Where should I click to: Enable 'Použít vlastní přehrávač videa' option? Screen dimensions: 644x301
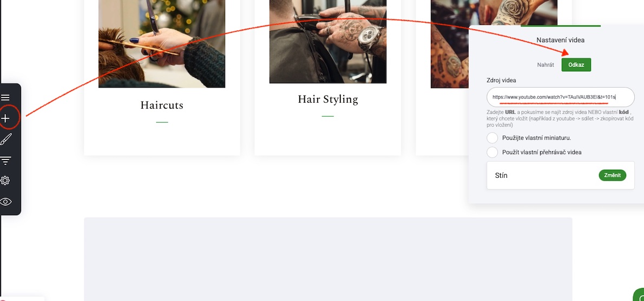point(492,152)
